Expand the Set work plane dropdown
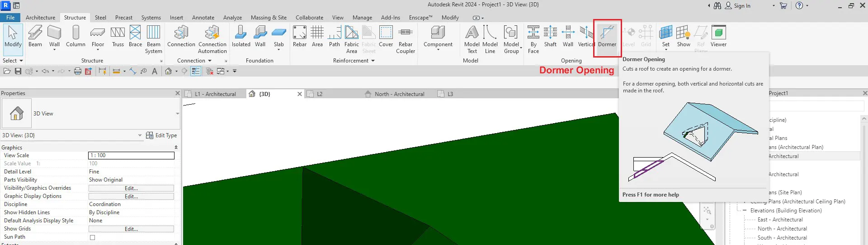This screenshot has height=245, width=868. pos(666,49)
